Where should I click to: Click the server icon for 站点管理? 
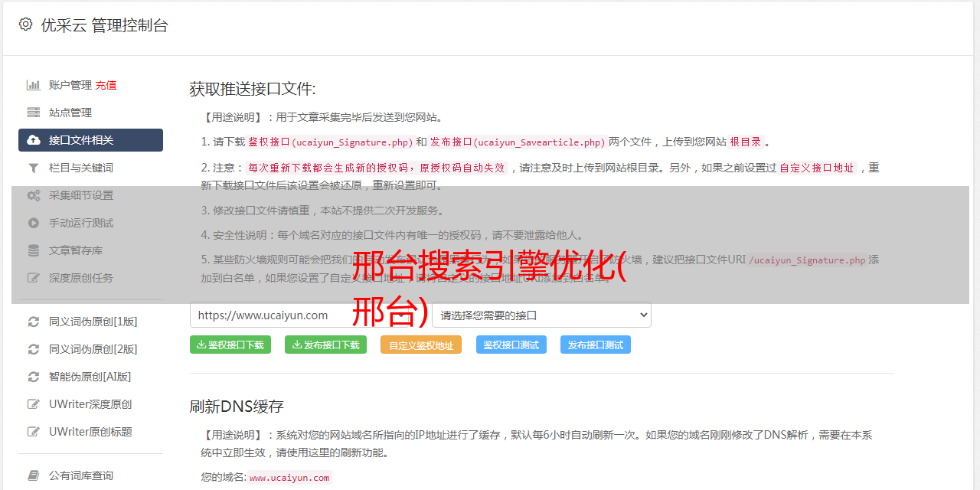pos(34,113)
